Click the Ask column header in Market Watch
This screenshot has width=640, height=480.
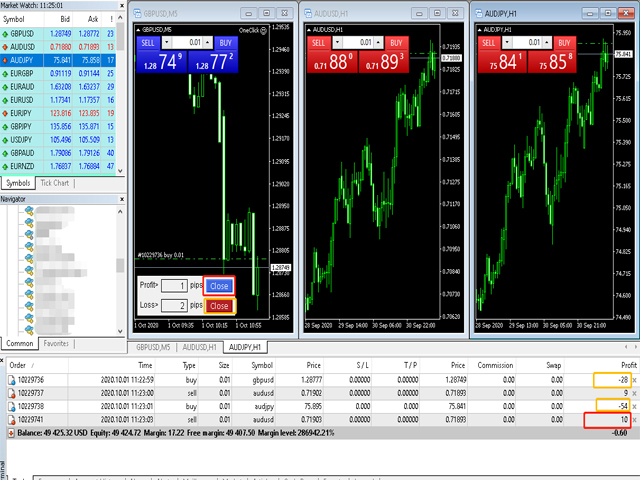pos(87,19)
